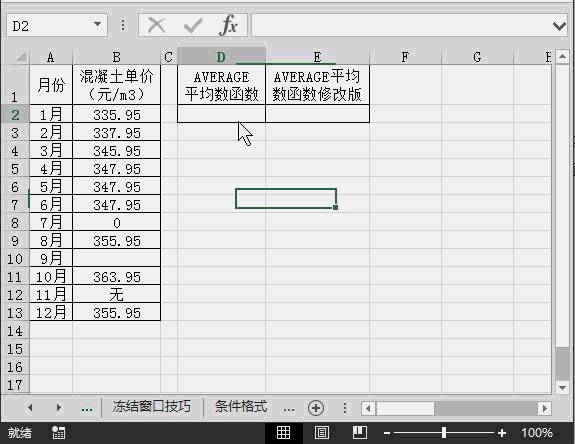Click the Select All corner triangle

[x=21, y=57]
